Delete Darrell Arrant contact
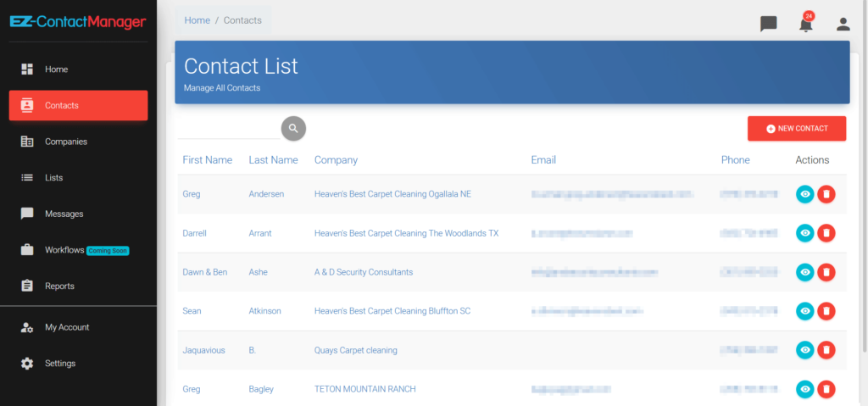The height and width of the screenshot is (406, 868). pyautogui.click(x=826, y=233)
